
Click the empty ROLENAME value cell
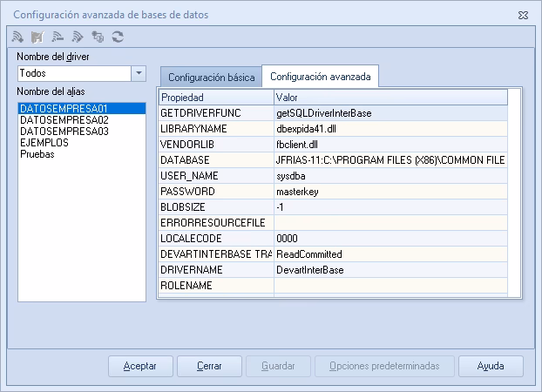tap(391, 286)
